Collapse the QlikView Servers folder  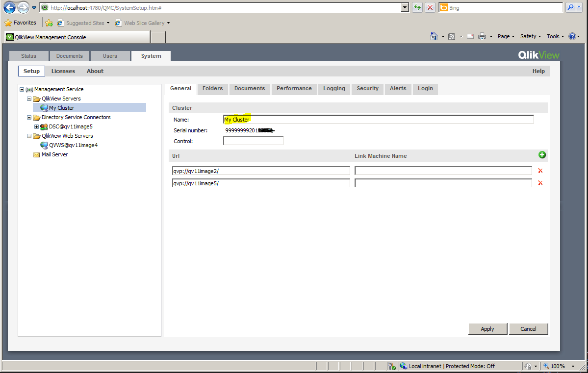tap(29, 99)
